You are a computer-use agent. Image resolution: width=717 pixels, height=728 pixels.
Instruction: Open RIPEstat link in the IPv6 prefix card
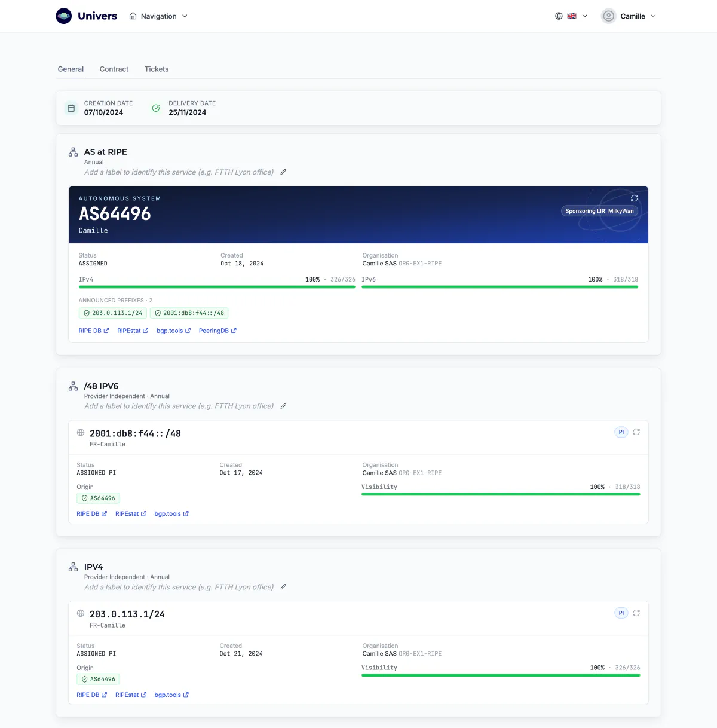click(131, 514)
